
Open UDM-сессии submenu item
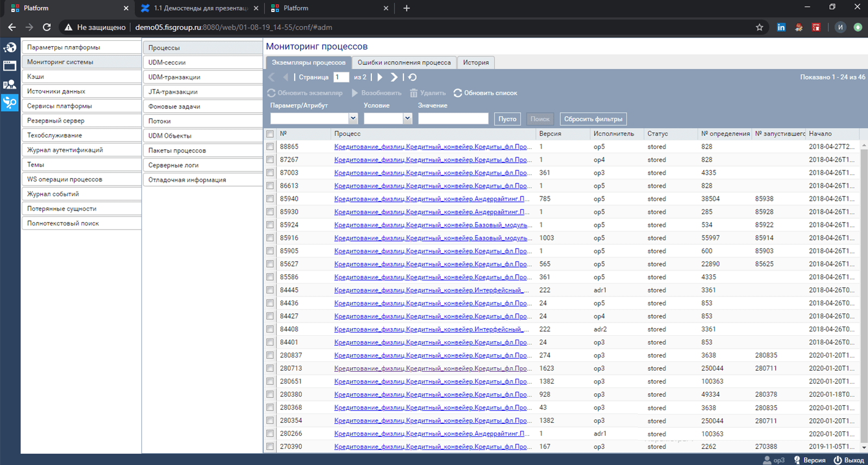coord(203,62)
